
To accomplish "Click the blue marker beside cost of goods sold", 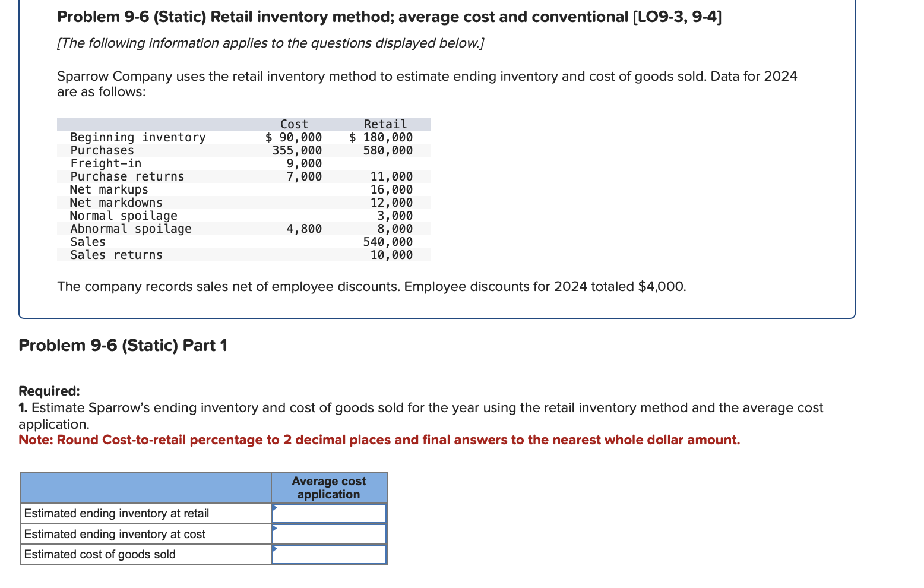I will click(x=275, y=550).
